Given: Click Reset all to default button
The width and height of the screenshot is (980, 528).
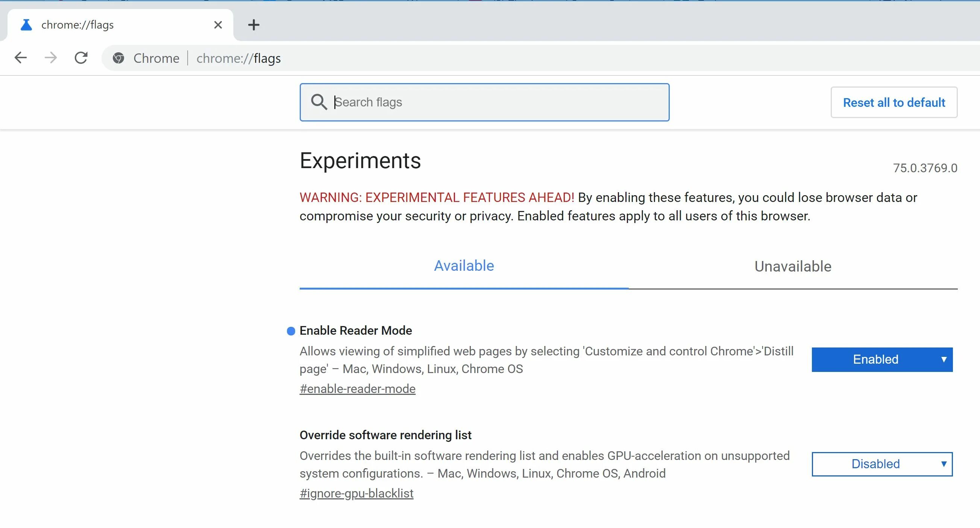Looking at the screenshot, I should pos(894,102).
